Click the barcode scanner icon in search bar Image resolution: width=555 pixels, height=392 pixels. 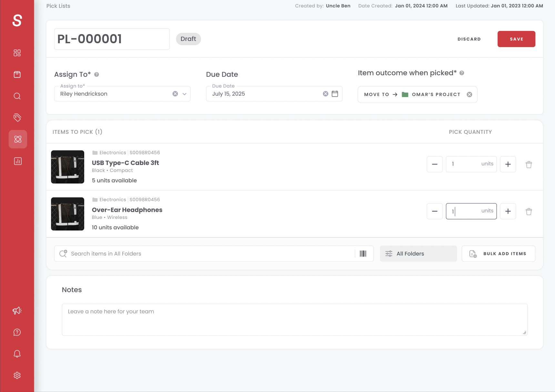(363, 254)
